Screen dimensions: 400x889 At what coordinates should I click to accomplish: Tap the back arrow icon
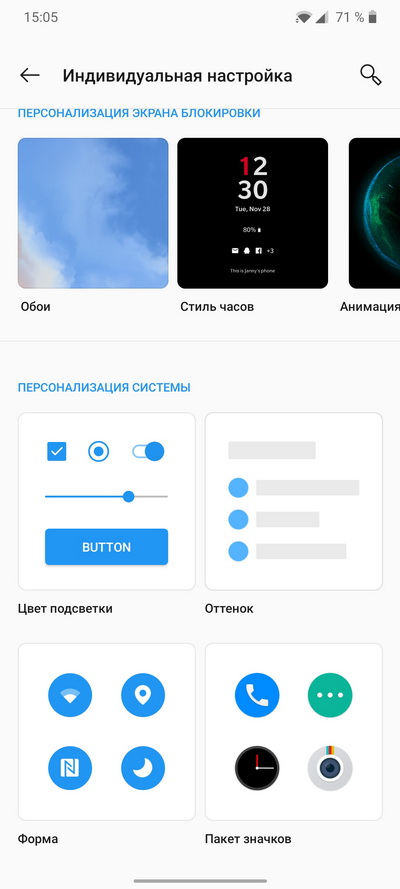pos(29,75)
